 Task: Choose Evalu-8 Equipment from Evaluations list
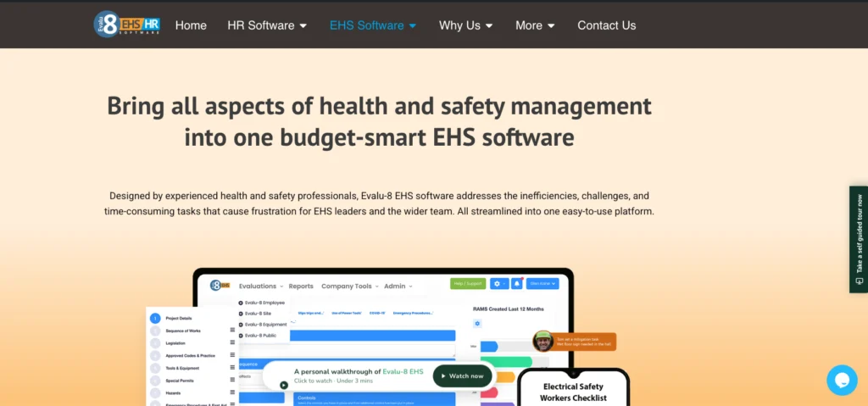pyautogui.click(x=263, y=325)
